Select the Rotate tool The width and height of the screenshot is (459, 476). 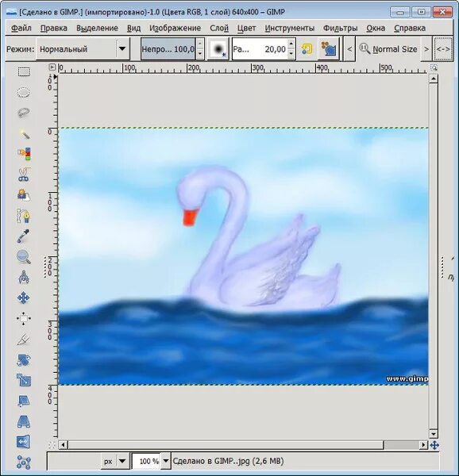[x=23, y=360]
